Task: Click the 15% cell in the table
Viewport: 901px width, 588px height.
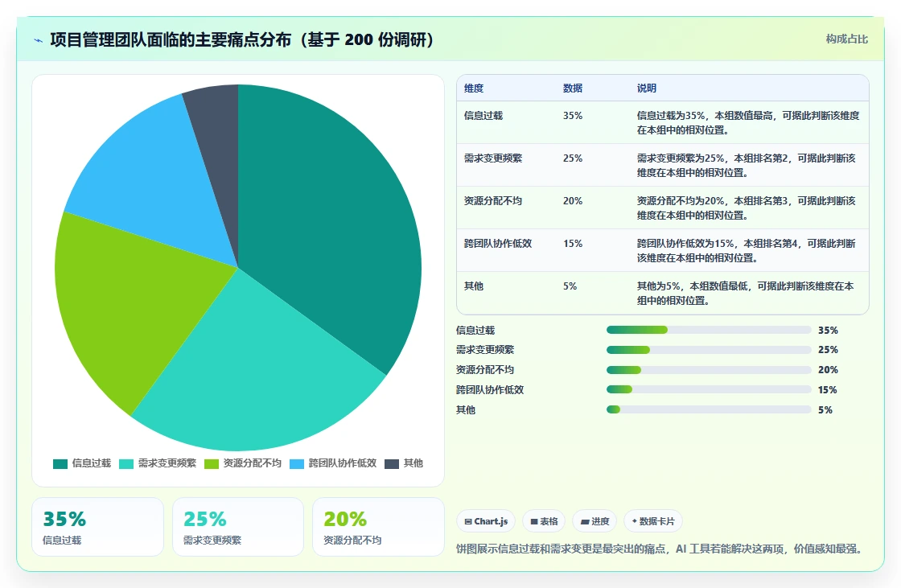Action: click(572, 244)
